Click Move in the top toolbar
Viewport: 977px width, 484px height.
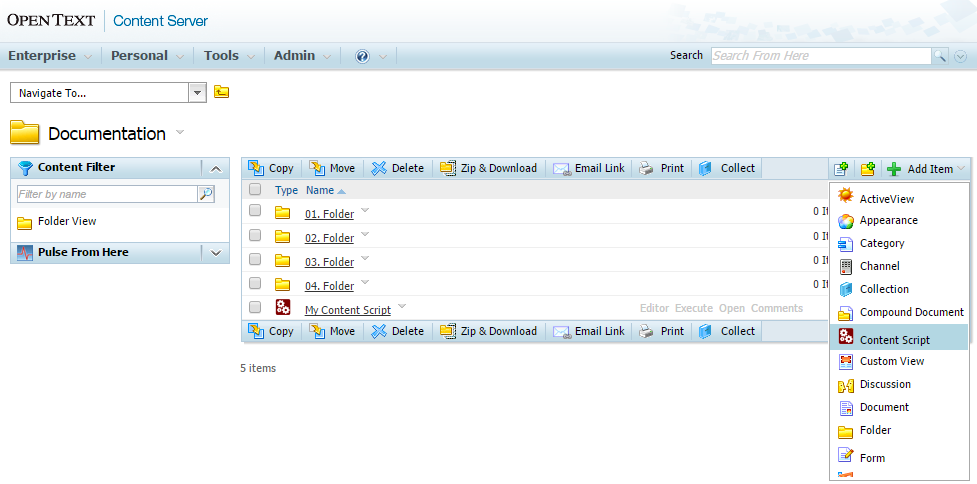click(x=333, y=168)
